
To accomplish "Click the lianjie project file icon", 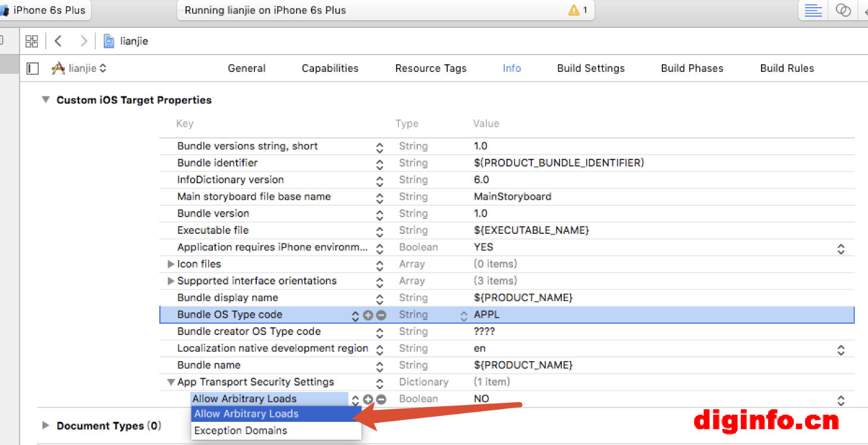I will (x=109, y=41).
